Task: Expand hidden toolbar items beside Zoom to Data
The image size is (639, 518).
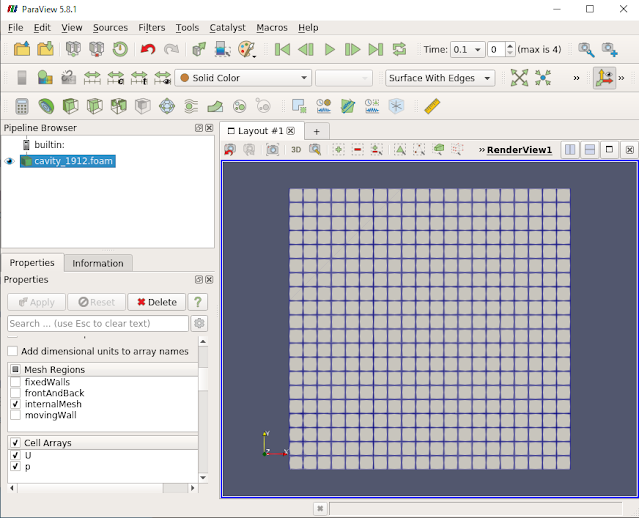Action: coord(576,78)
